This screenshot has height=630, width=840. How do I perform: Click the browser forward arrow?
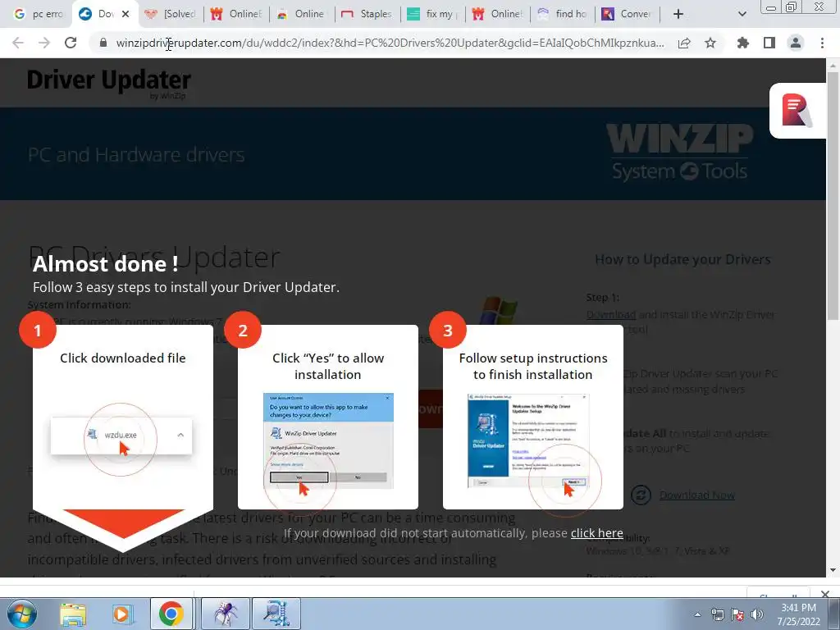coord(44,43)
